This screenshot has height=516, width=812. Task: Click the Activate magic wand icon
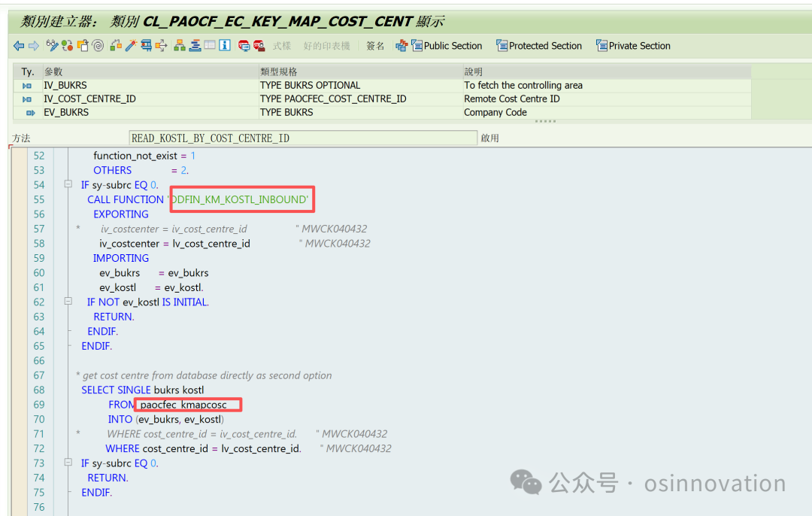tap(131, 46)
